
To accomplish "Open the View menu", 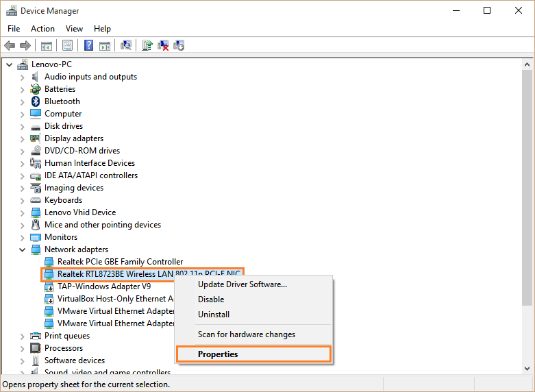I will (x=74, y=29).
